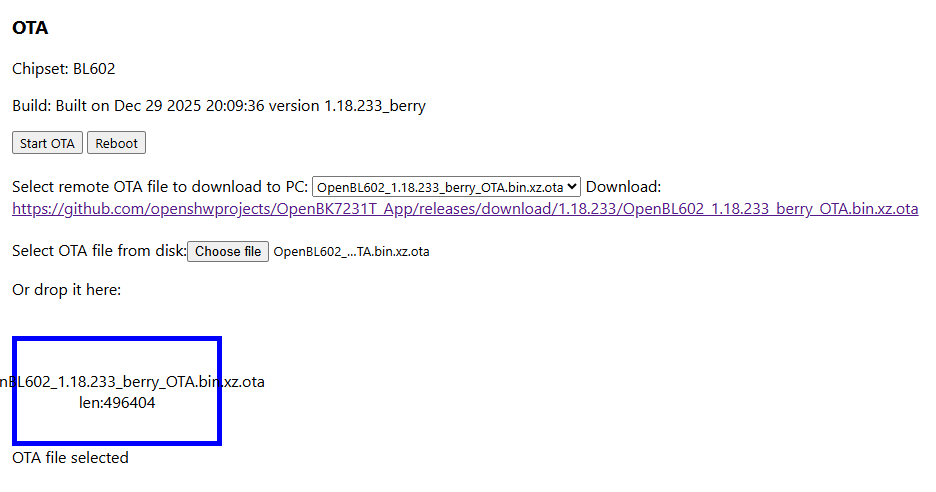Image resolution: width=936 pixels, height=492 pixels.
Task: Click the Start OTA button
Action: pos(47,143)
